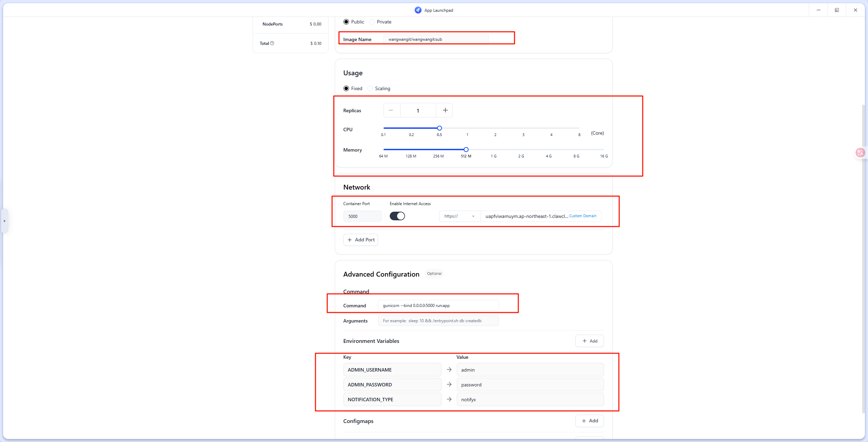
Task: Click the arrow beside ADMIN_USERNAME variable
Action: point(449,369)
